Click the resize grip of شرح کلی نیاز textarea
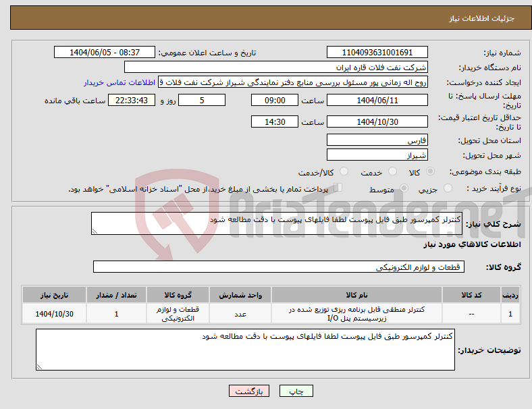 click(x=95, y=231)
